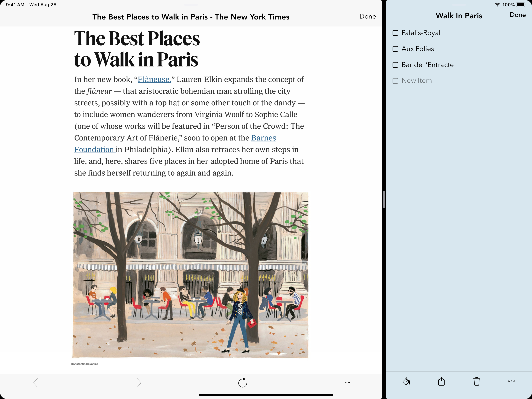The width and height of the screenshot is (532, 399).
Task: Open the Flâneuse book link
Action: 154,79
